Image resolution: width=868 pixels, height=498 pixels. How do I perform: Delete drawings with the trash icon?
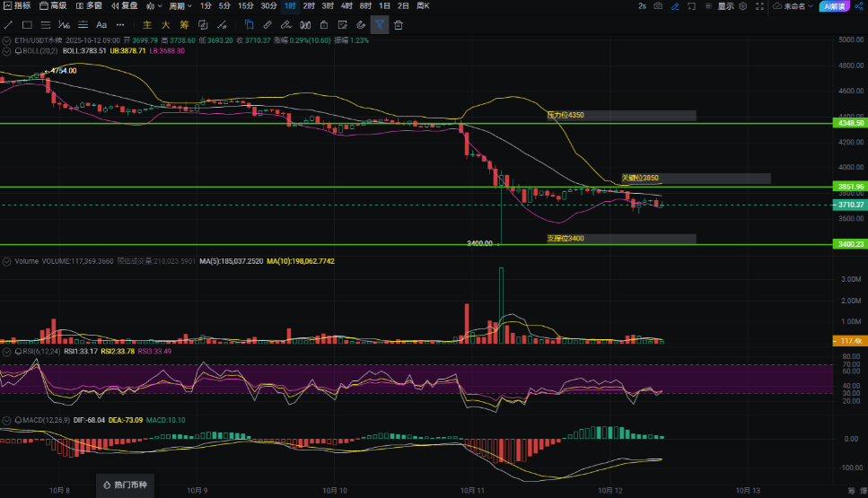coord(399,25)
